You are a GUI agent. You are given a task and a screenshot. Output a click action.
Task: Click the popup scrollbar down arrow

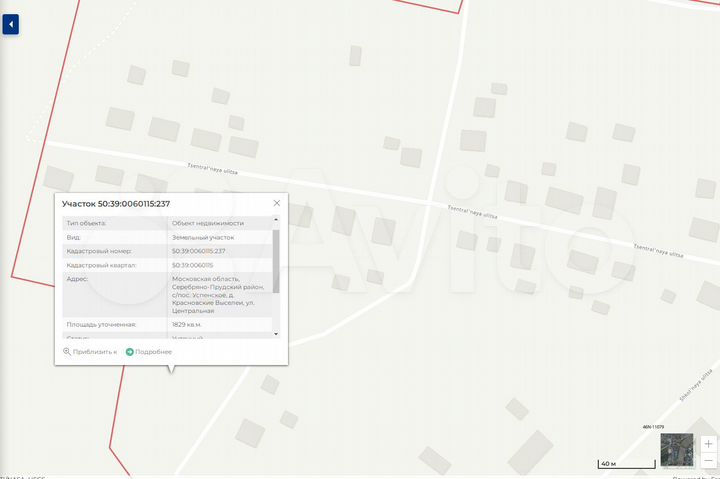276,334
